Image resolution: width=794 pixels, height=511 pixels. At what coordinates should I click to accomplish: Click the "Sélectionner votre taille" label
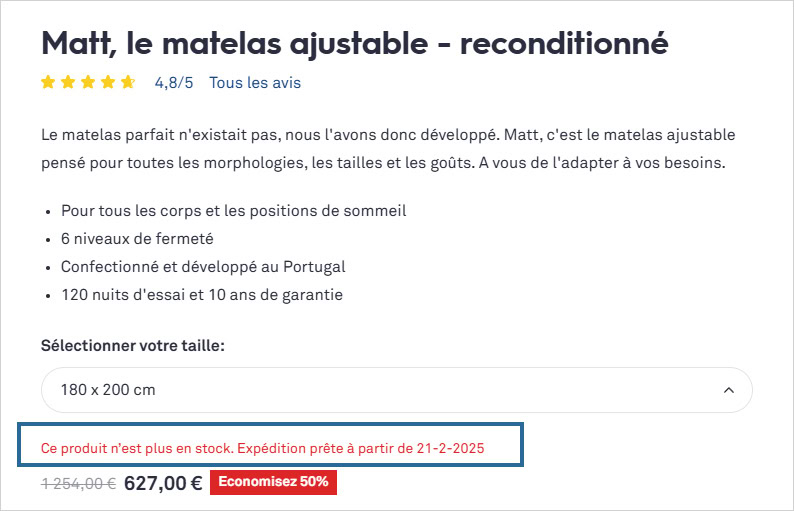pos(133,345)
